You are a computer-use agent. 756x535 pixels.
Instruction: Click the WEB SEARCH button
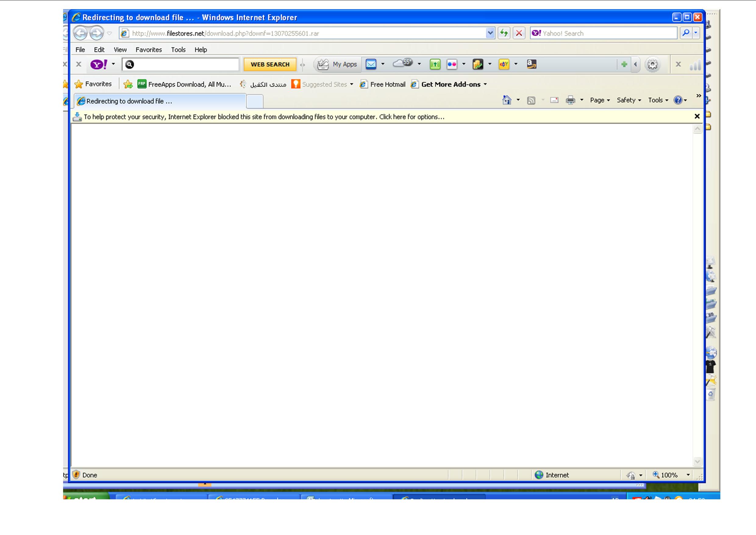click(x=270, y=64)
